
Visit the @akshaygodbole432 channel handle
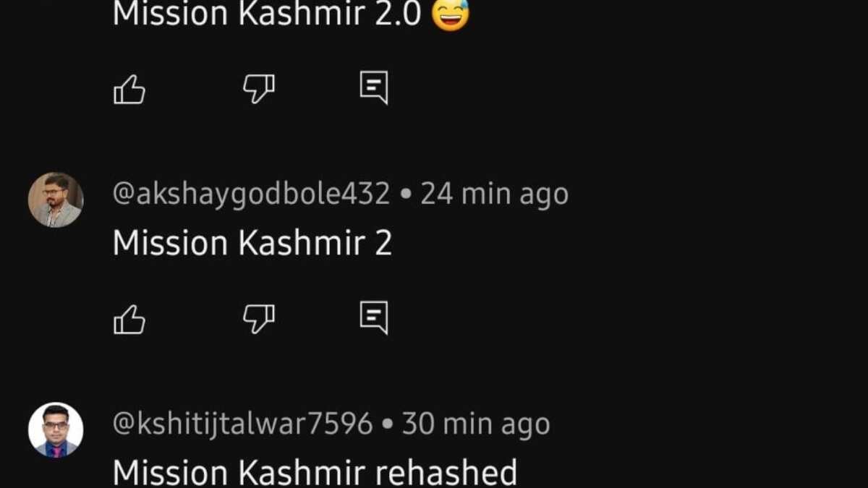[x=251, y=194]
